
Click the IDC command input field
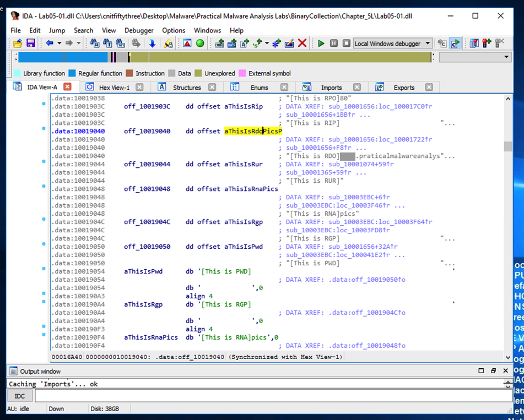point(274,396)
